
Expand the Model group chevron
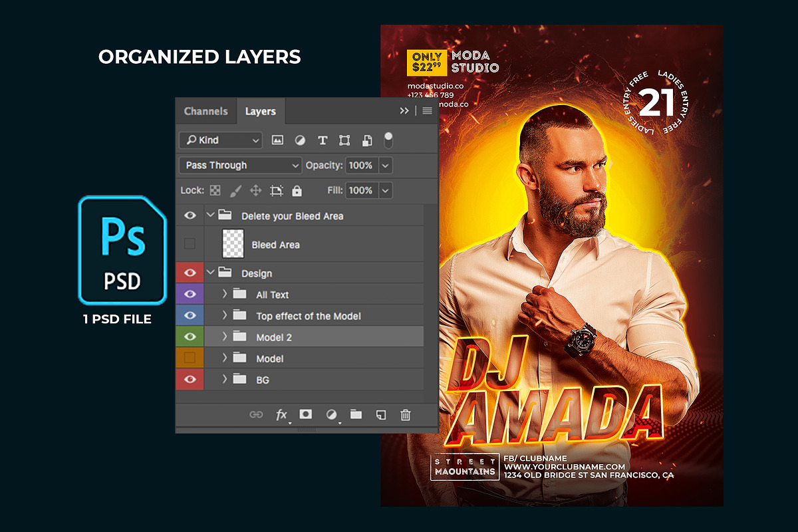coord(225,358)
